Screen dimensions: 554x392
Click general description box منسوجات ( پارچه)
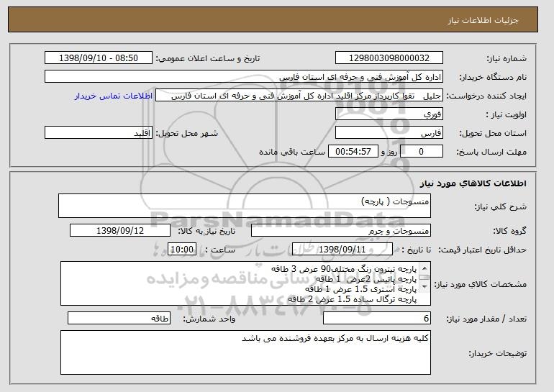[x=245, y=206]
